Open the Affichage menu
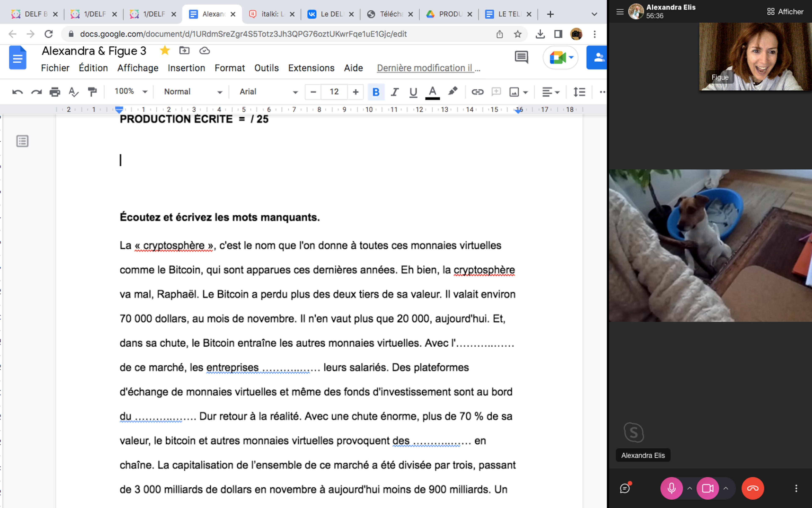Screen dimensions: 812x508 (138, 68)
